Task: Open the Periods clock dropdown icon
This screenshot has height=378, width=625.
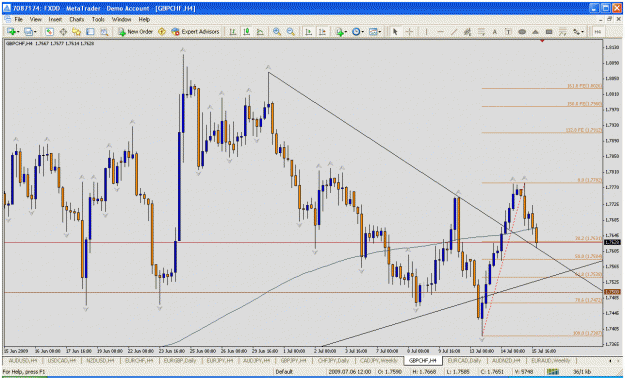Action: point(358,32)
